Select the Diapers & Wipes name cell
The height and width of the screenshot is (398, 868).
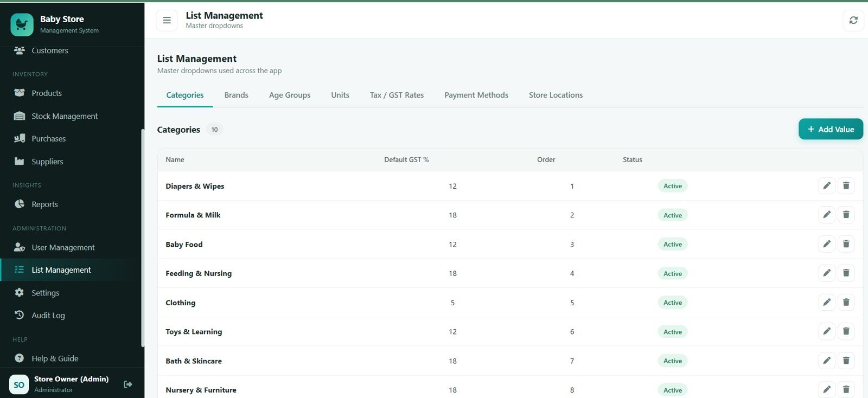[x=195, y=186]
